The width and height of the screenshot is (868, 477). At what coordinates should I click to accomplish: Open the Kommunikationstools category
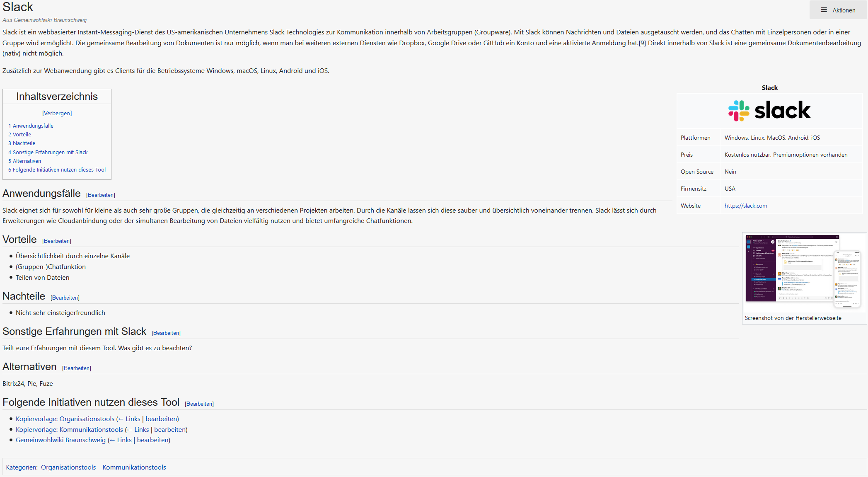(134, 467)
